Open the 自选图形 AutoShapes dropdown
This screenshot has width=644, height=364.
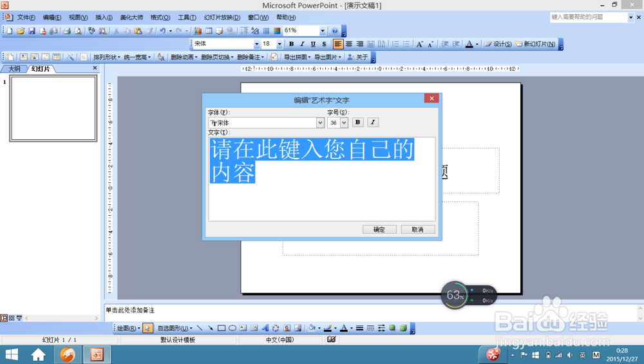pyautogui.click(x=175, y=328)
